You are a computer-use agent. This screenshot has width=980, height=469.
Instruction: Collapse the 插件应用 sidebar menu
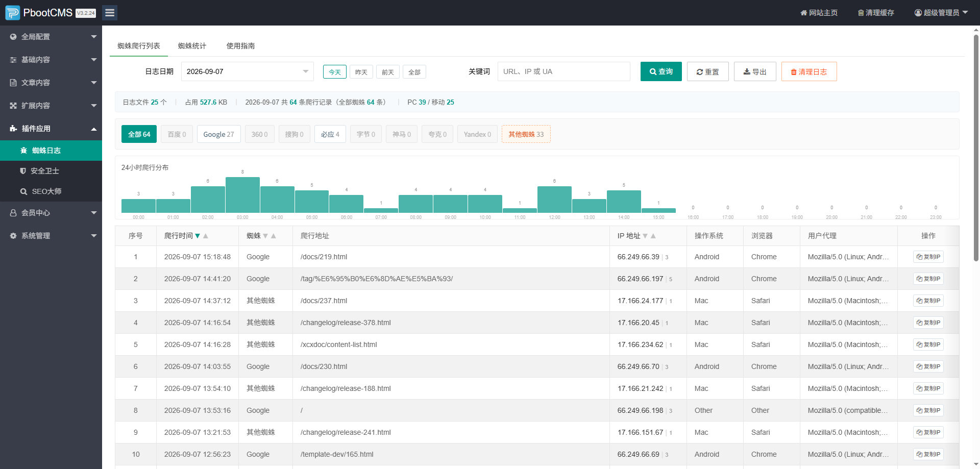(x=51, y=129)
